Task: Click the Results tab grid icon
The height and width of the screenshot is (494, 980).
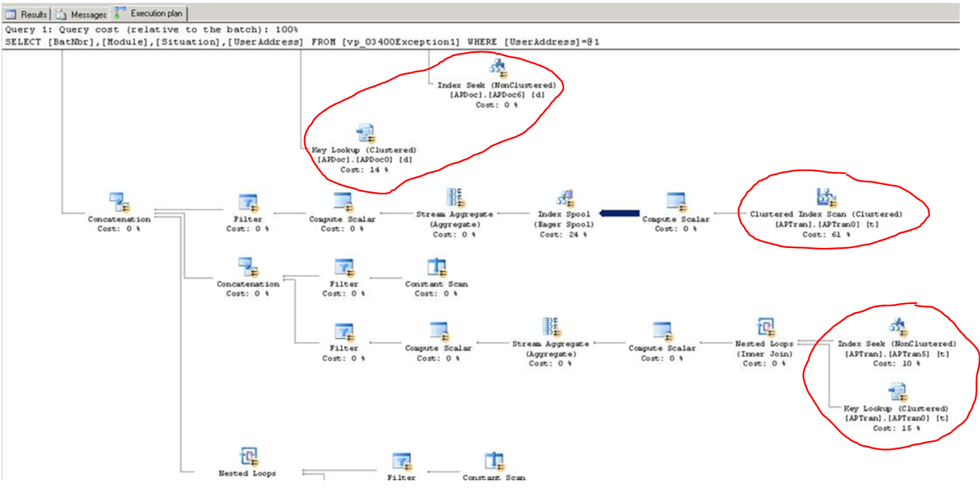Action: click(11, 14)
